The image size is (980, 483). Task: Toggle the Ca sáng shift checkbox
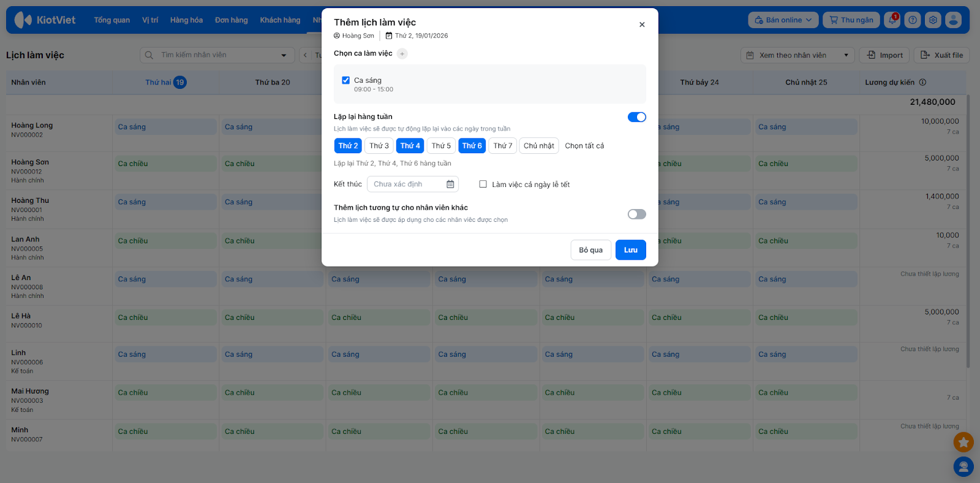(345, 80)
